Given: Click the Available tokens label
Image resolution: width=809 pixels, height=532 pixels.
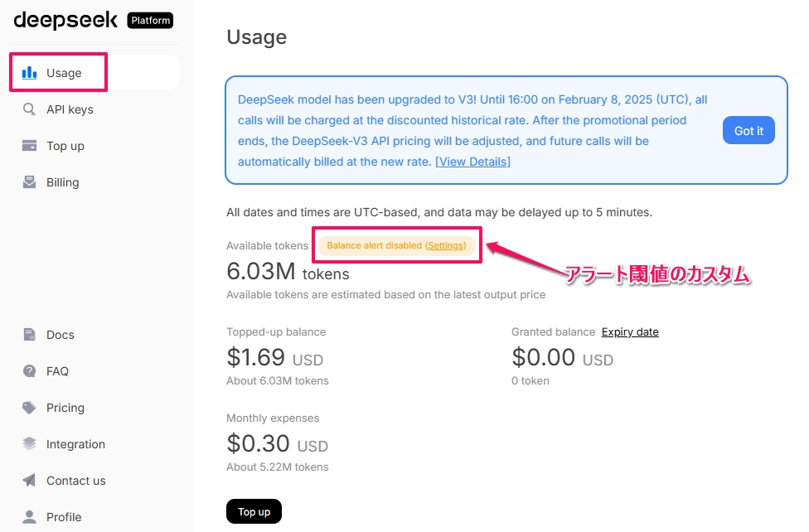Looking at the screenshot, I should point(267,245).
